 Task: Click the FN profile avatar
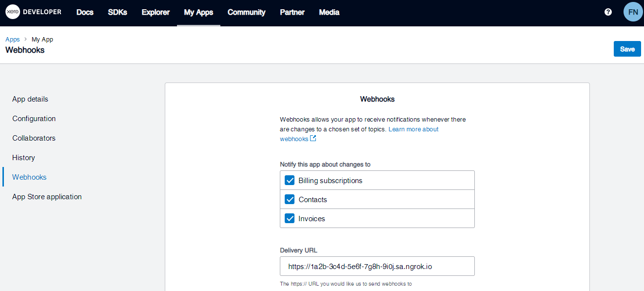pos(633,11)
